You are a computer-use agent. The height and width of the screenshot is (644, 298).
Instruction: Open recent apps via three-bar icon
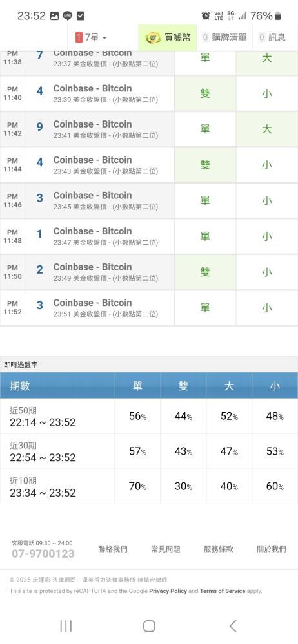click(66, 626)
